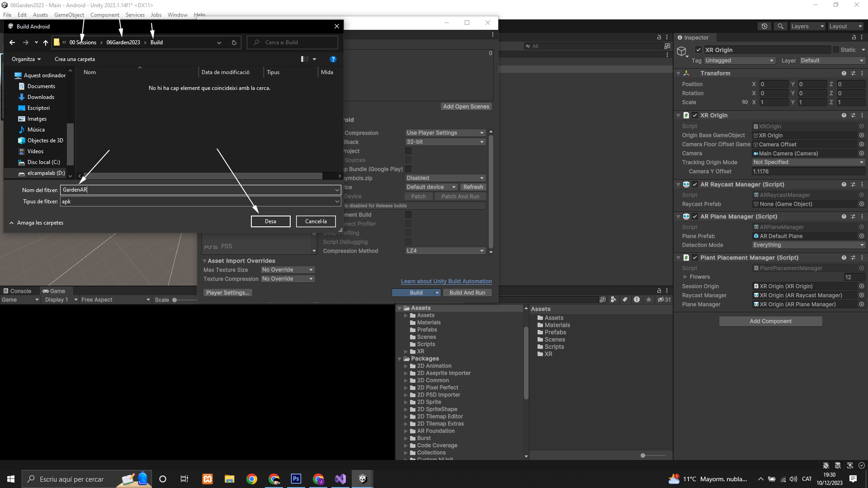
Task: Click the Game view Scale slider
Action: point(175,300)
